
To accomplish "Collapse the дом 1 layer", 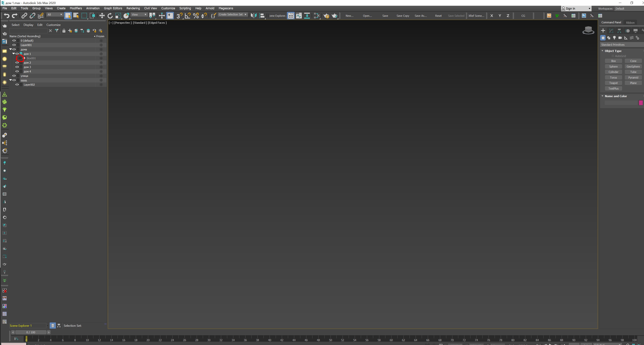I will (x=14, y=54).
